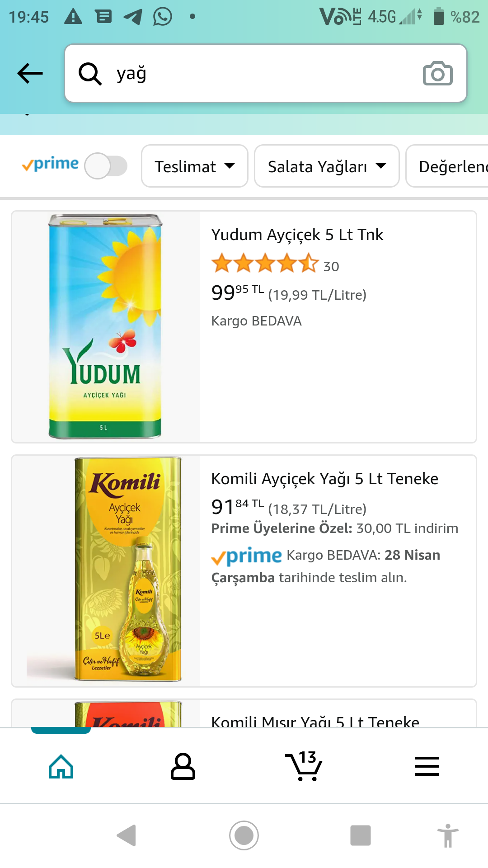This screenshot has width=488, height=868.
Task: Open Komili Ayçiçek Yağı 5 Lt Teneke
Action: coord(325,479)
